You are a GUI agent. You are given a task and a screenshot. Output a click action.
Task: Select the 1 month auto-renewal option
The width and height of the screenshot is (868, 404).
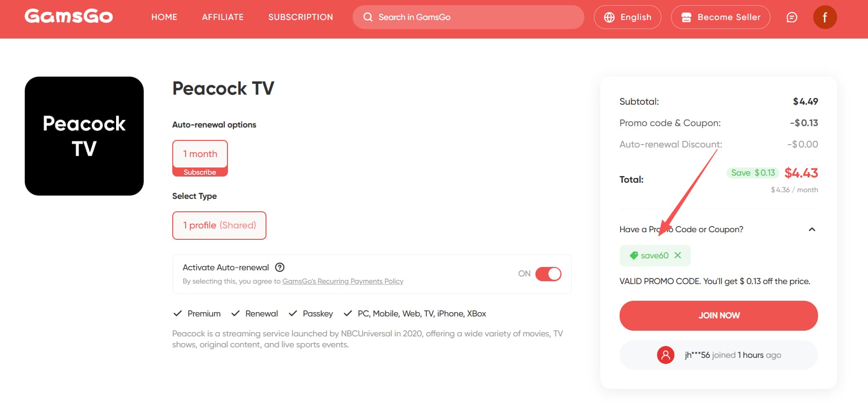pyautogui.click(x=200, y=158)
